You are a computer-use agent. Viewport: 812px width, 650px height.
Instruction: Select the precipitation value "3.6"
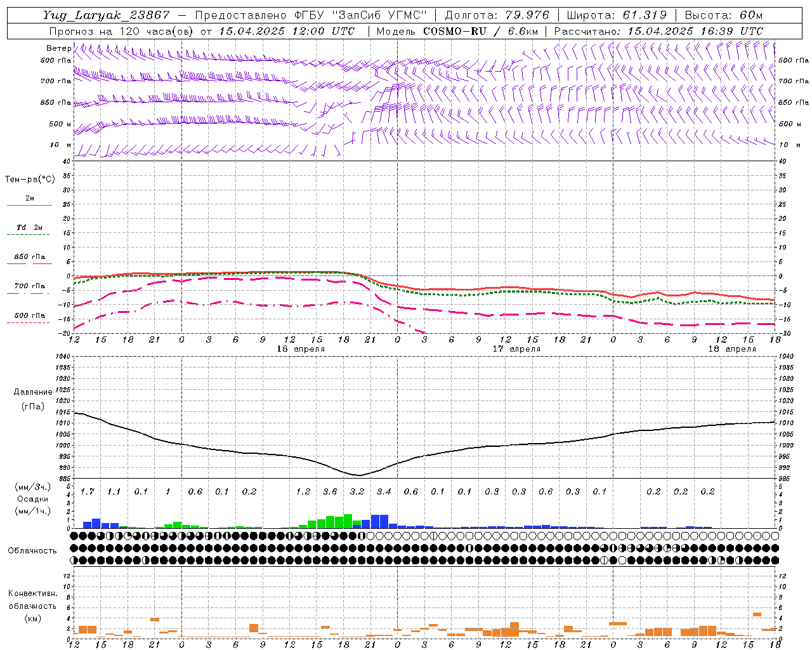331,492
